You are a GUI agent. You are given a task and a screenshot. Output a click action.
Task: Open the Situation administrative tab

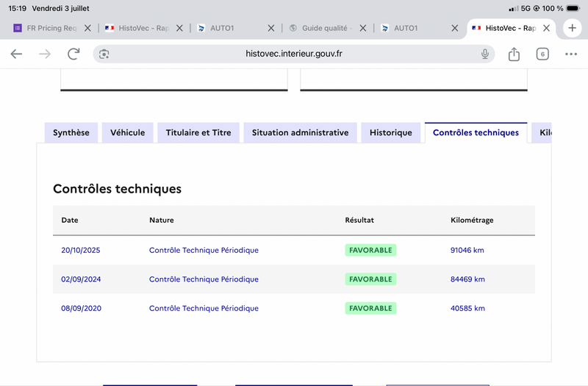300,132
